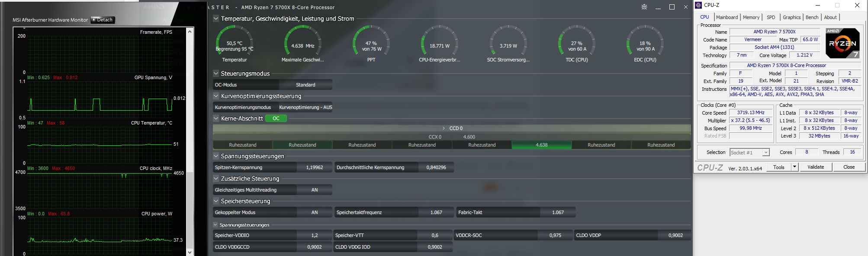Click the scroll up arrow in Afterburner monitor

[x=190, y=32]
